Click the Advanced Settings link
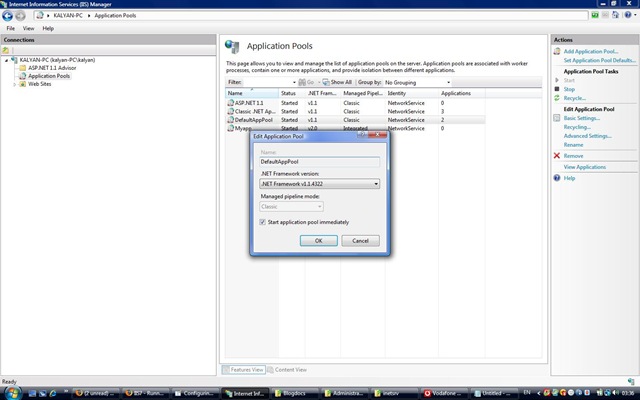Image resolution: width=640 pixels, height=400 pixels. point(587,136)
